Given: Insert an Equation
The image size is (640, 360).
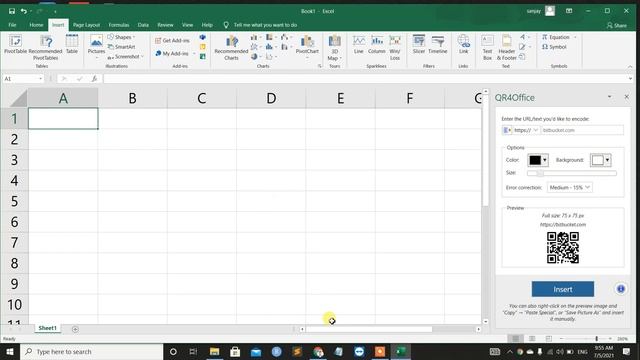Looking at the screenshot, I should [x=558, y=37].
